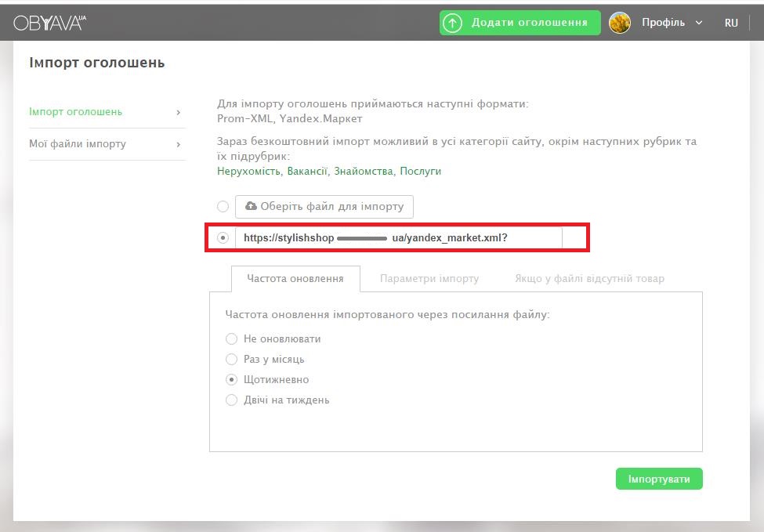Switch site language to RU

731,23
